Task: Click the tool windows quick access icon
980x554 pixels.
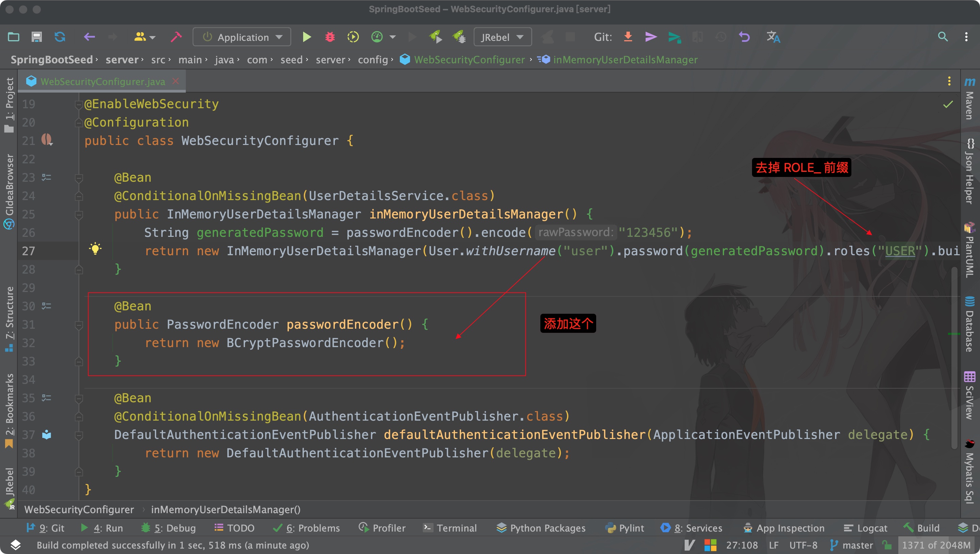Action: [x=15, y=545]
